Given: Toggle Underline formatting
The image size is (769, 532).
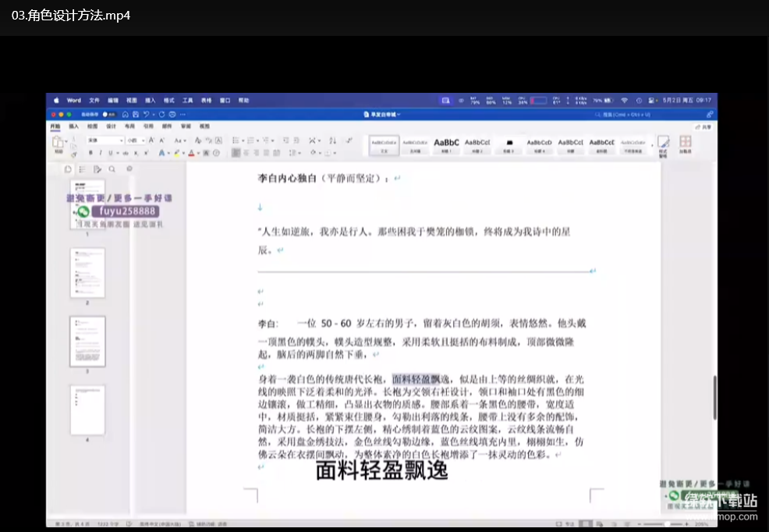Looking at the screenshot, I should click(x=110, y=153).
